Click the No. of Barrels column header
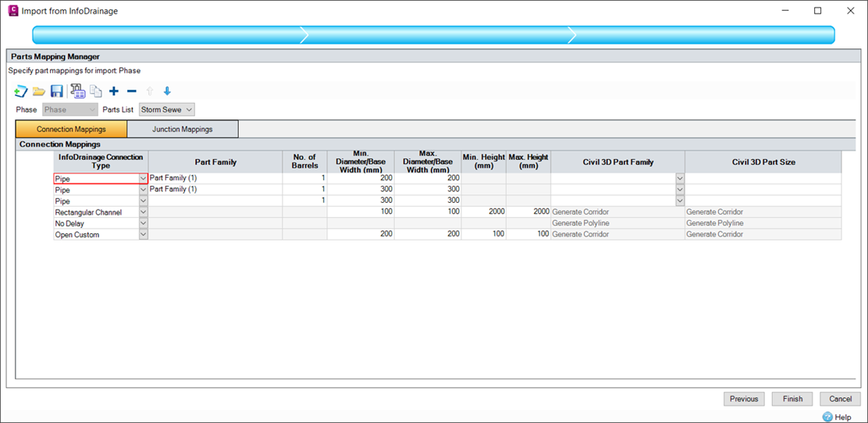The image size is (868, 423). (x=305, y=162)
